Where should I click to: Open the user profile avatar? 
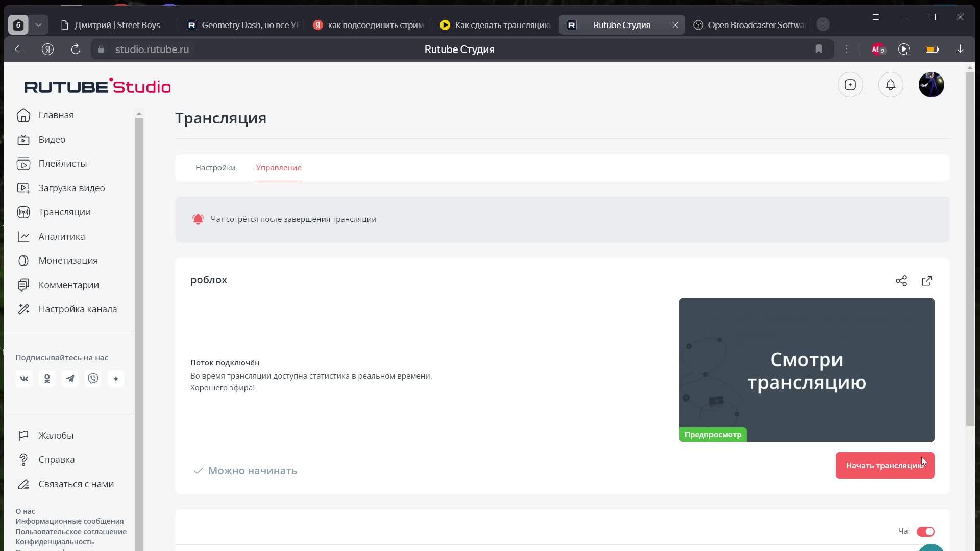pos(931,85)
